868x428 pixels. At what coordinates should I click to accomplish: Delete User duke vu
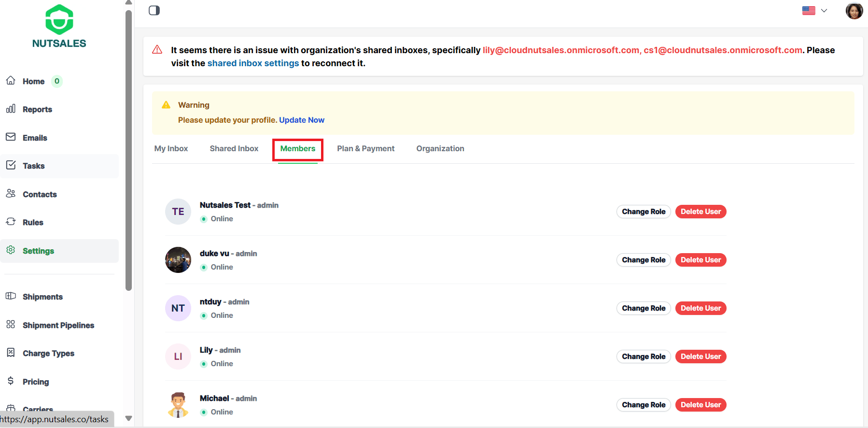click(x=700, y=260)
